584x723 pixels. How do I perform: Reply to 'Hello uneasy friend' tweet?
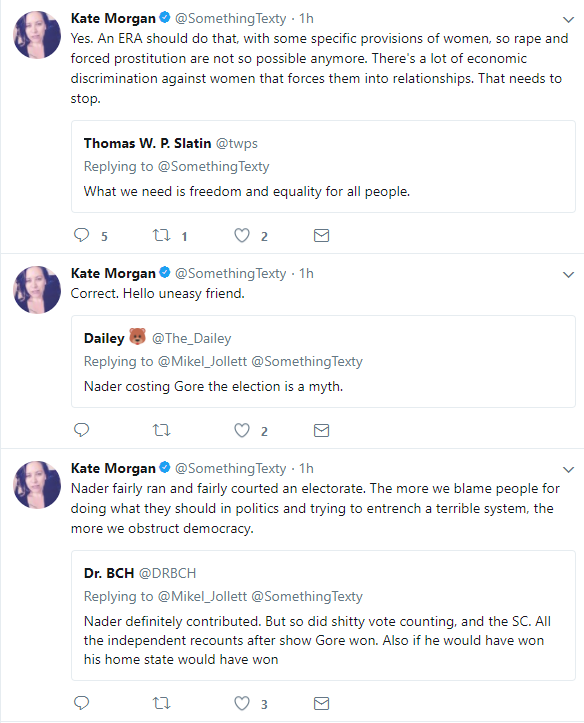pyautogui.click(x=82, y=430)
